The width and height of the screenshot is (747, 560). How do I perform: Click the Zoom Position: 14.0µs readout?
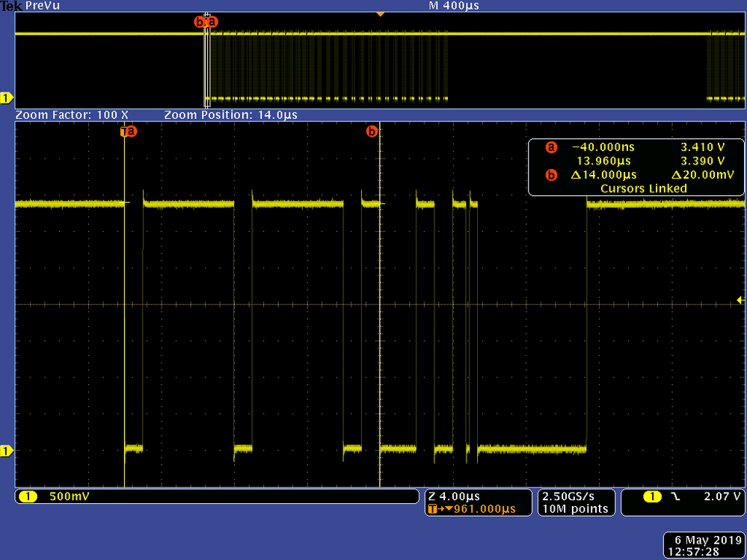pyautogui.click(x=230, y=114)
